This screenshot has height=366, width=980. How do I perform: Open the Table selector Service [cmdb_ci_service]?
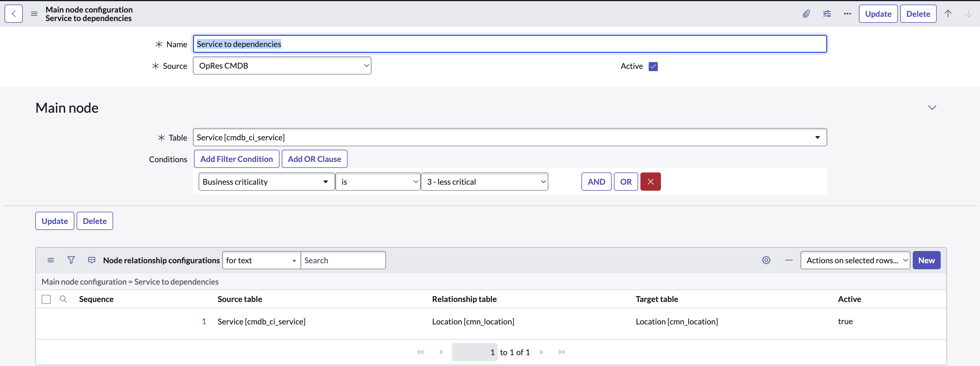510,137
